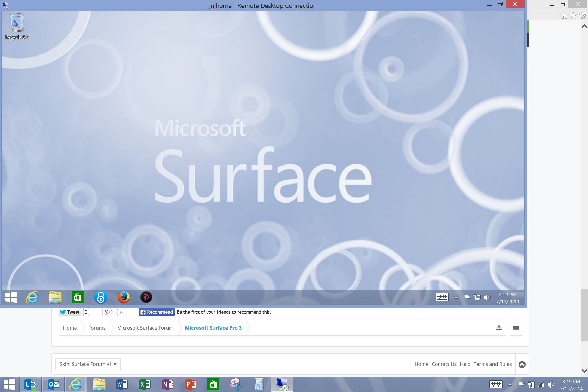
Task: Launch Word from local taskbar
Action: 122,384
